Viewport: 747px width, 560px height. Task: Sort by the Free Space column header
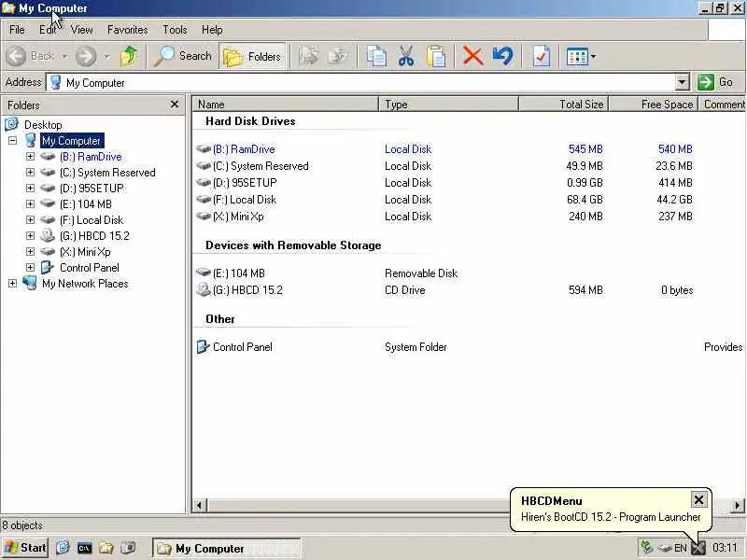[653, 104]
